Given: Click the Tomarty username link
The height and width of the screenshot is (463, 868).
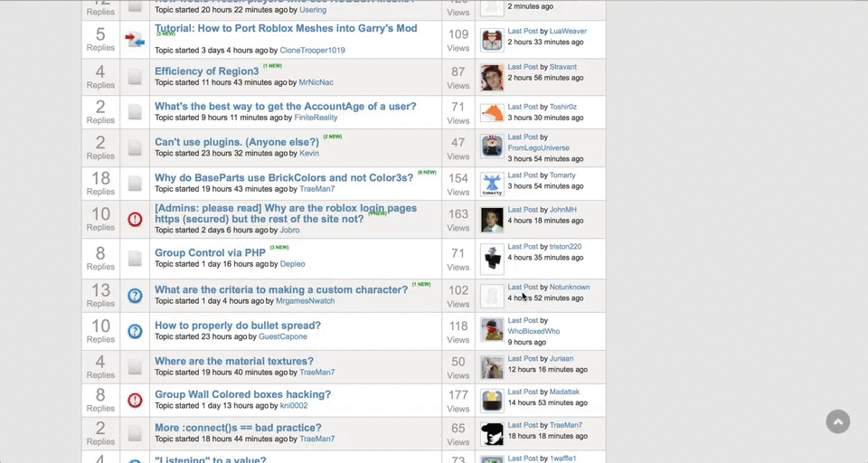Looking at the screenshot, I should 562,175.
